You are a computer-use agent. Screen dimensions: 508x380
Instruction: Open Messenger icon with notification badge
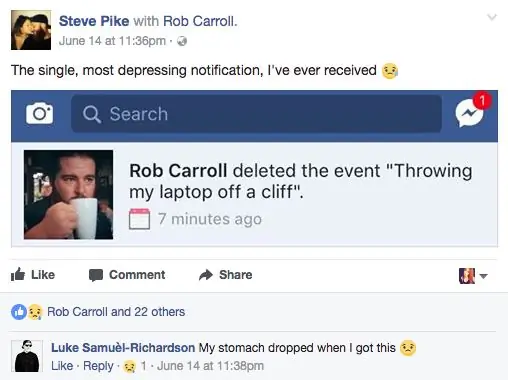(471, 111)
